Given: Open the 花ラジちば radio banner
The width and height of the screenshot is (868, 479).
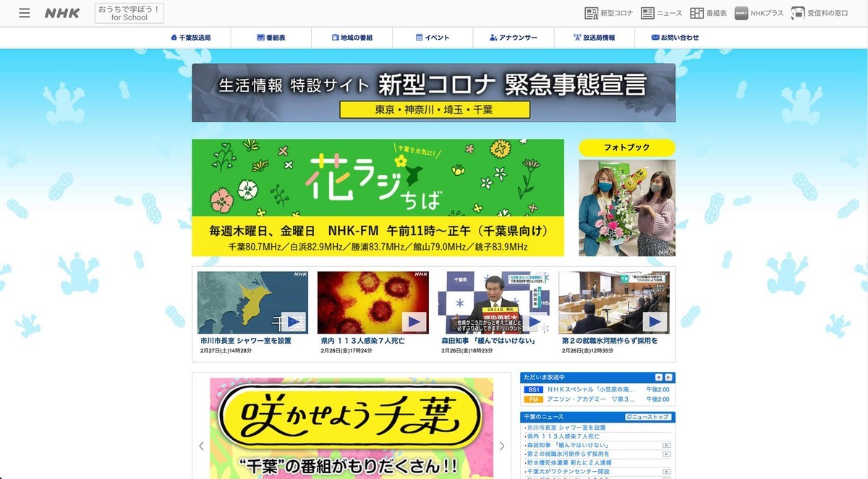Looking at the screenshot, I should 378,198.
